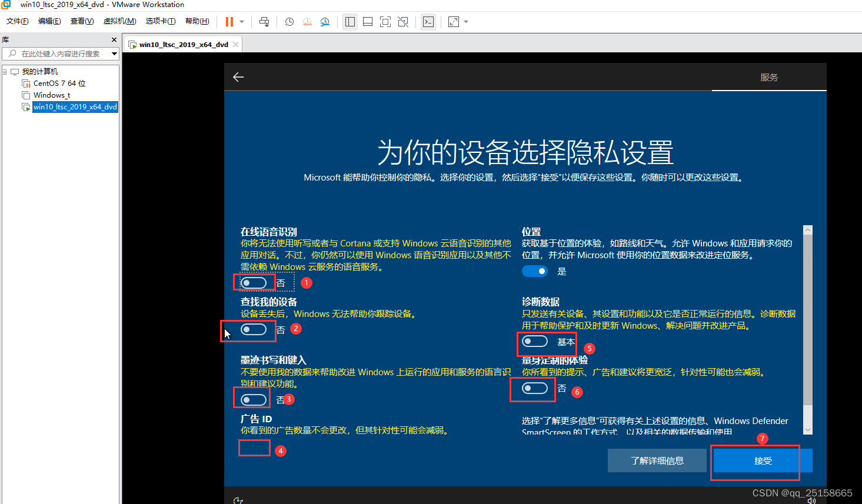The height and width of the screenshot is (504, 862).
Task: Open the 编辑(E) menu
Action: (49, 21)
